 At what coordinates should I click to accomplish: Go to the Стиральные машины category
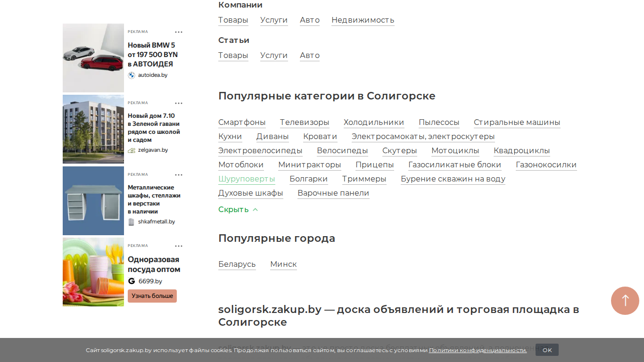pos(517,122)
